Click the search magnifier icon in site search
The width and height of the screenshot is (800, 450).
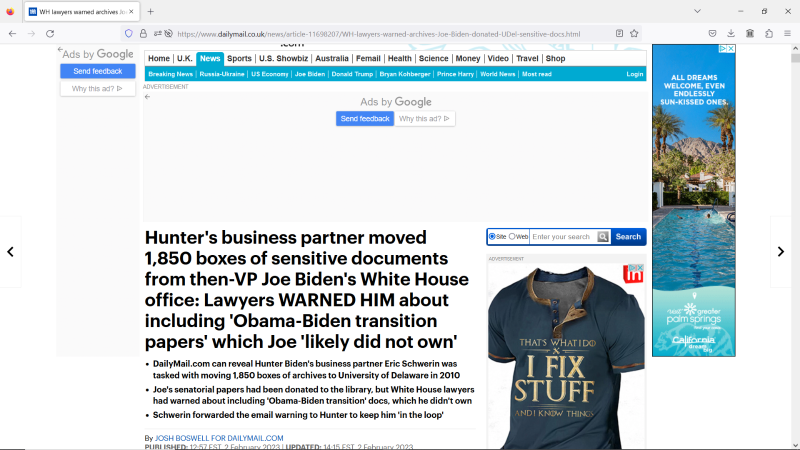603,237
